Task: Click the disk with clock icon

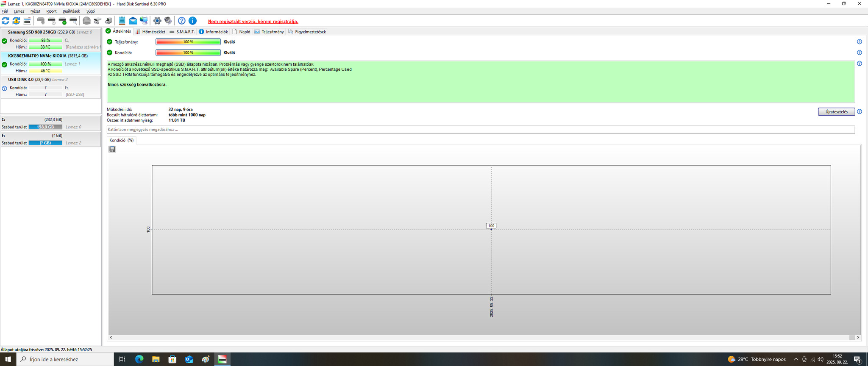Action: pyautogui.click(x=52, y=21)
